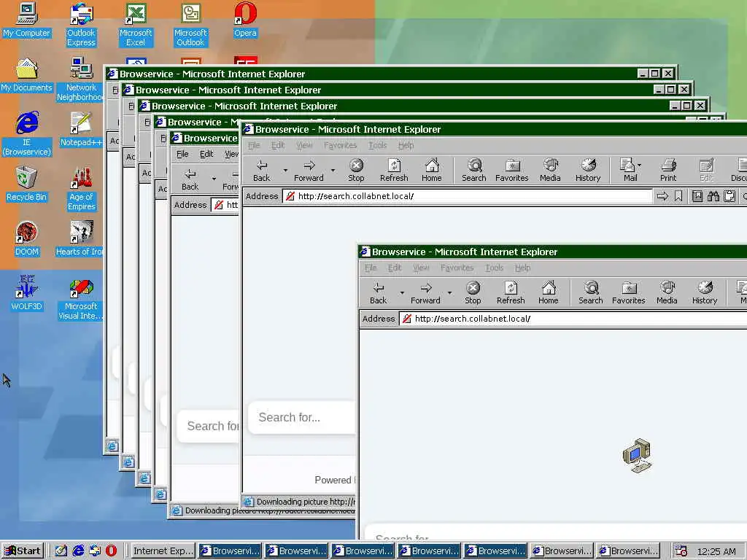Launch Internet Explorer from quick launch
Viewport: 747px width, 560px height.
click(x=78, y=551)
